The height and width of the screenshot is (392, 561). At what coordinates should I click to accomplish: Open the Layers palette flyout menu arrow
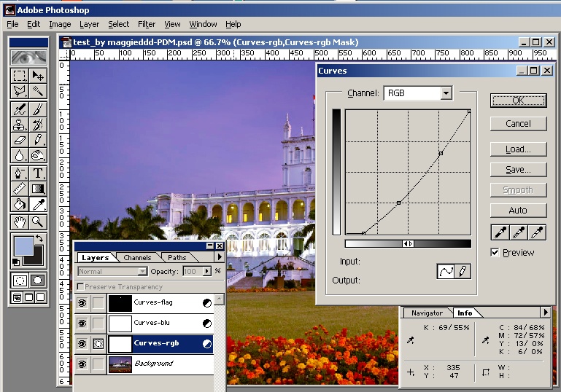220,257
